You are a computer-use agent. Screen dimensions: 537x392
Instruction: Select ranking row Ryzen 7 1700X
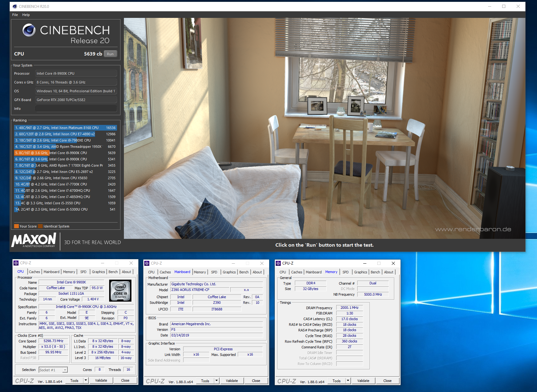[x=66, y=165]
